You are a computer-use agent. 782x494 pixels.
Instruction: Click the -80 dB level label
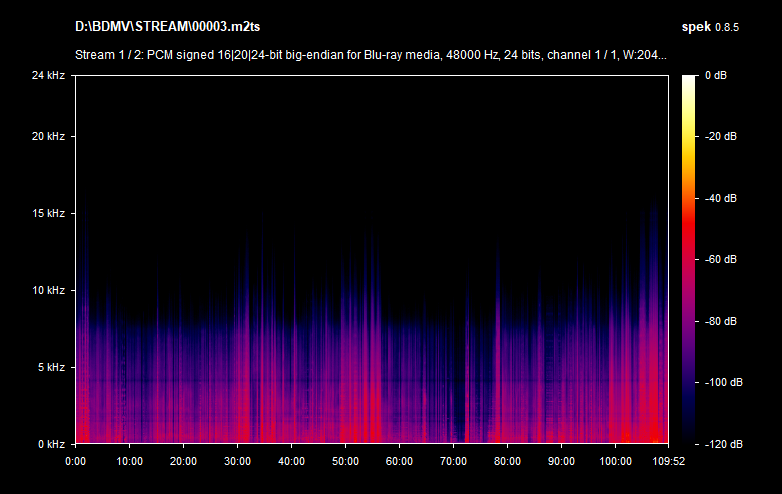pos(718,321)
